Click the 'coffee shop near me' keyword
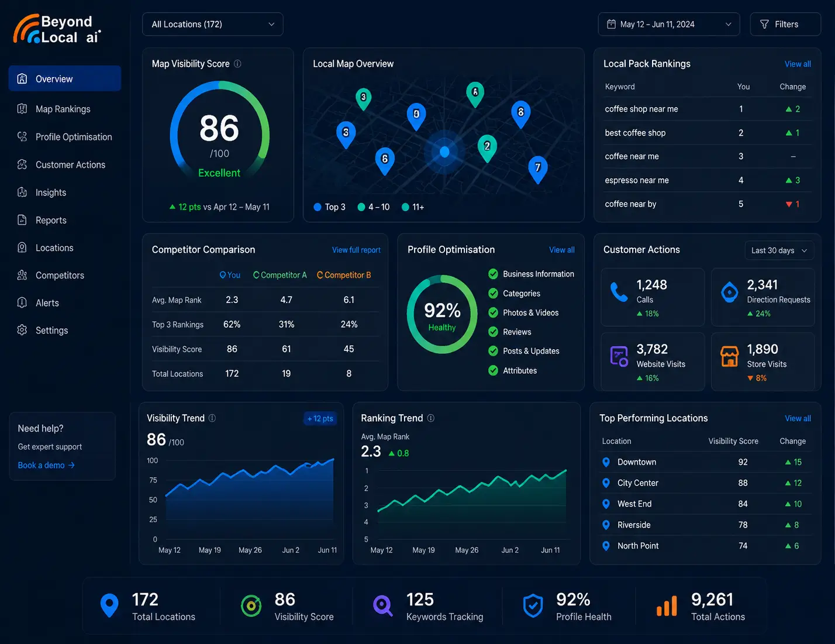The width and height of the screenshot is (835, 644). [641, 109]
